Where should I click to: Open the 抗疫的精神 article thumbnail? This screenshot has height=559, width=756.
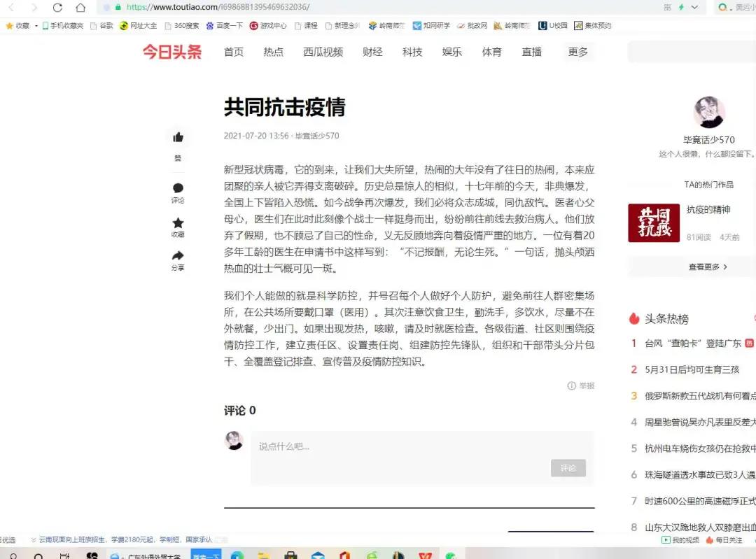tap(653, 222)
